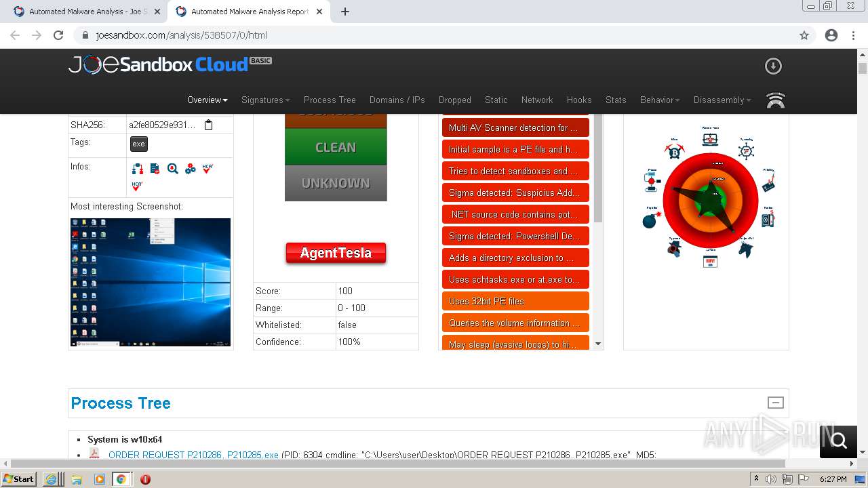
Task: Click the second-row HCA Infos icon
Action: tap(137, 186)
